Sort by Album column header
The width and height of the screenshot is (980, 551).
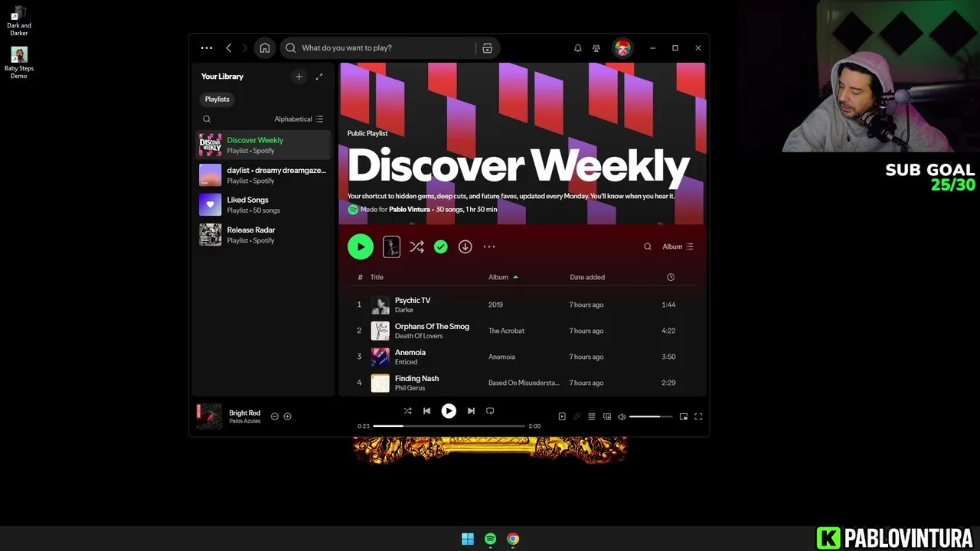[x=498, y=277]
